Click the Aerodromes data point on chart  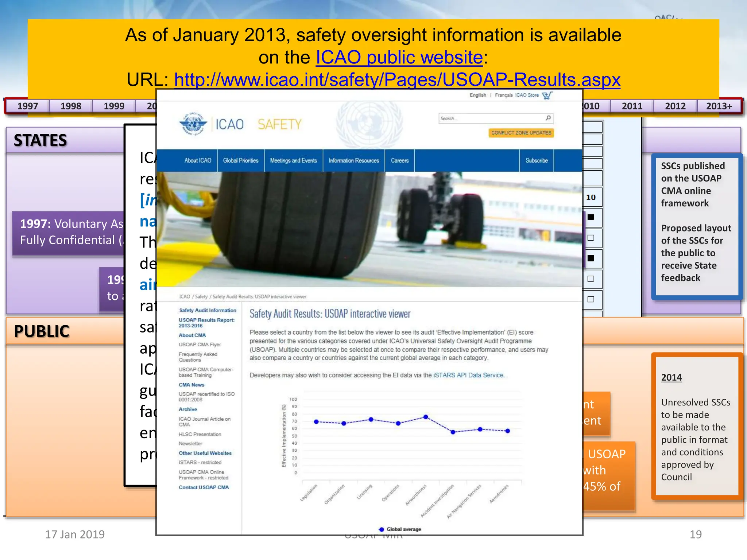(x=507, y=431)
